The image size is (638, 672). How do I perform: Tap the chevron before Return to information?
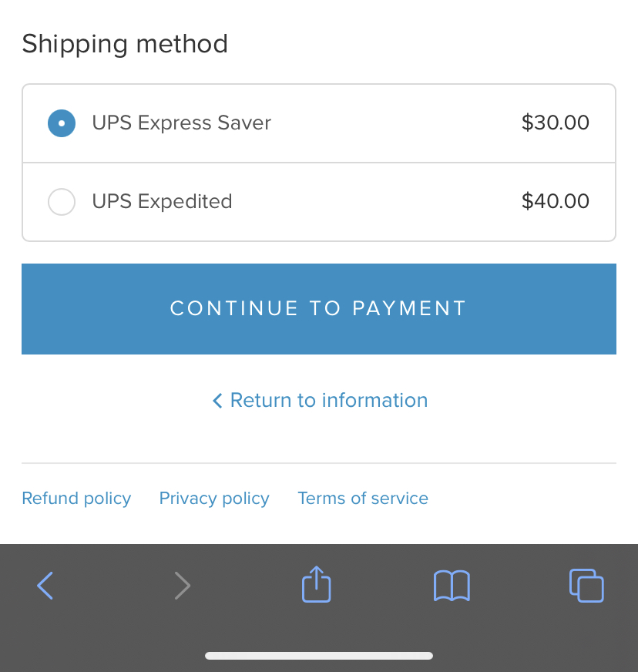(x=217, y=401)
